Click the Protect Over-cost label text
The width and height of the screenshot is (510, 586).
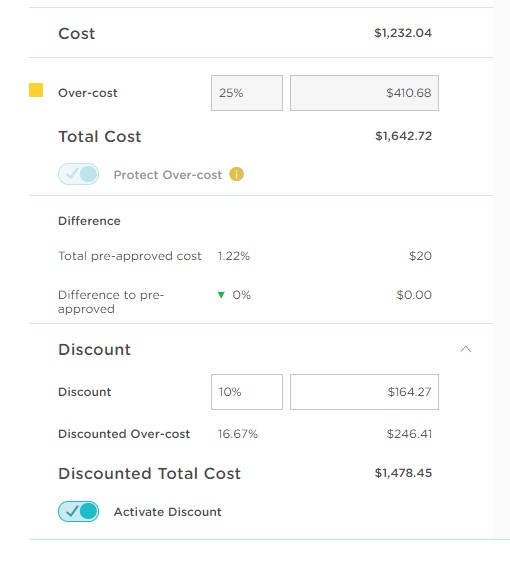pos(168,175)
